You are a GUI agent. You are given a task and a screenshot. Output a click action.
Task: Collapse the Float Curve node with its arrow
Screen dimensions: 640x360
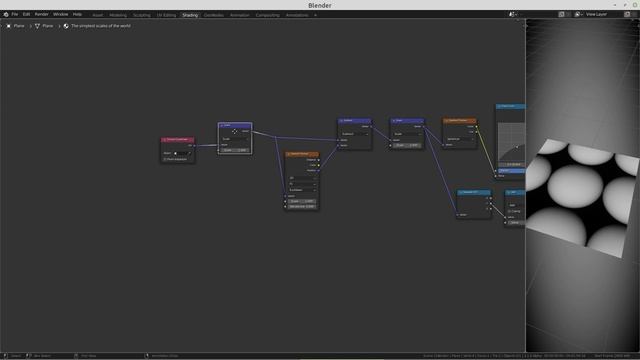(x=499, y=106)
